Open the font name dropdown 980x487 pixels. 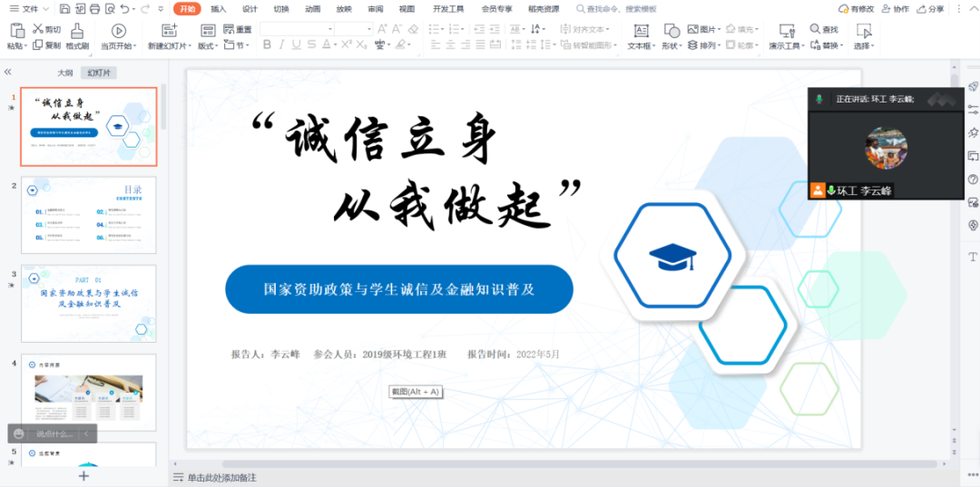tap(330, 29)
